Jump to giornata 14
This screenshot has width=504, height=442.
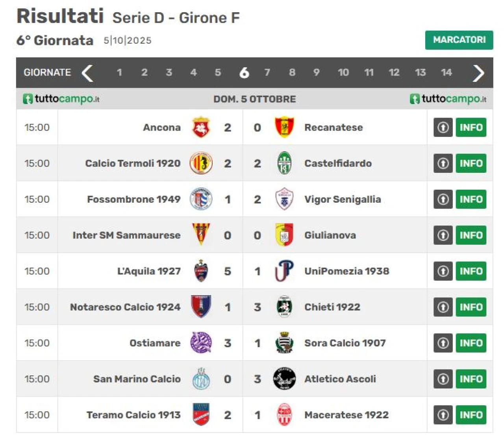point(446,72)
